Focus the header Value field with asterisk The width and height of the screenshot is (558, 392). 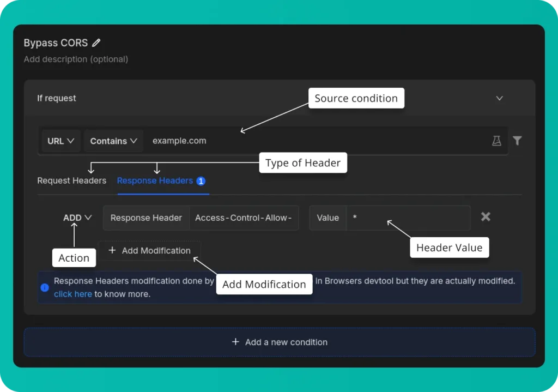click(x=409, y=218)
